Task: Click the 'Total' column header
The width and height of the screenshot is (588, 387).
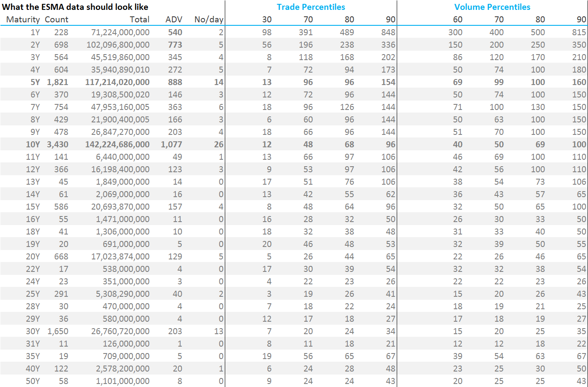Action: coord(140,19)
